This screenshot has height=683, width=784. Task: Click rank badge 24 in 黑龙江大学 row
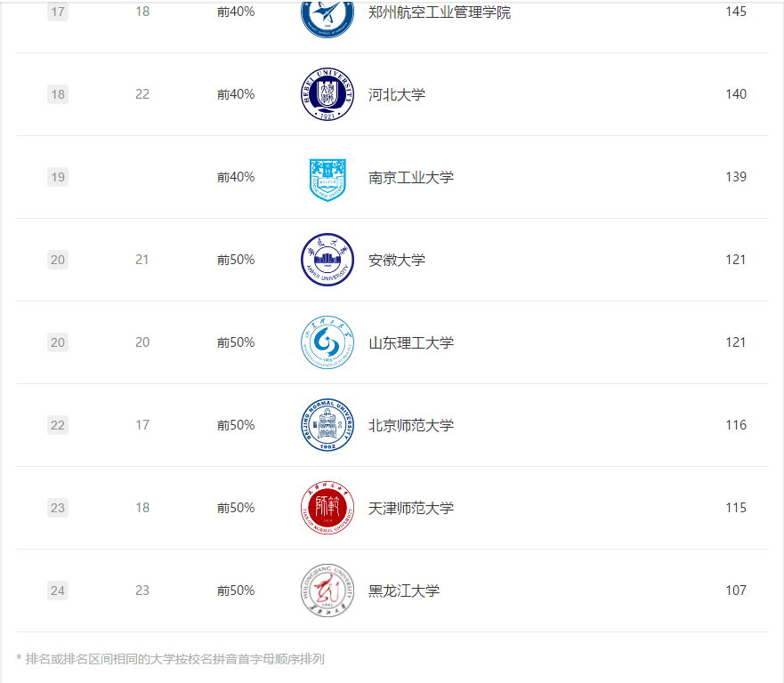58,591
